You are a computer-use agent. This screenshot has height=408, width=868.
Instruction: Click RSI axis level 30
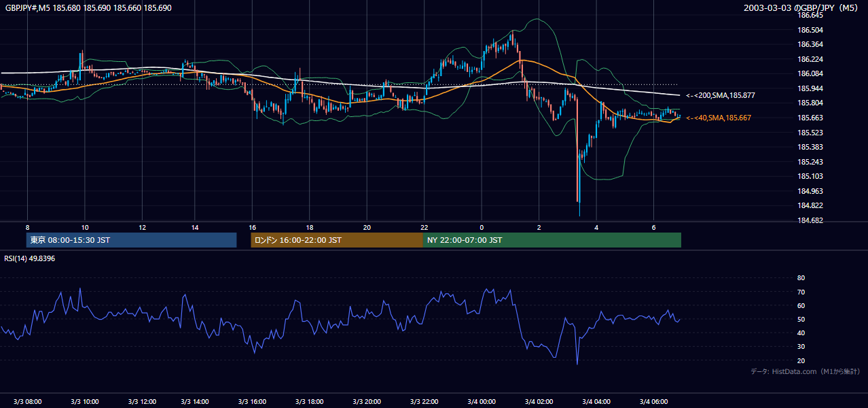pos(801,347)
